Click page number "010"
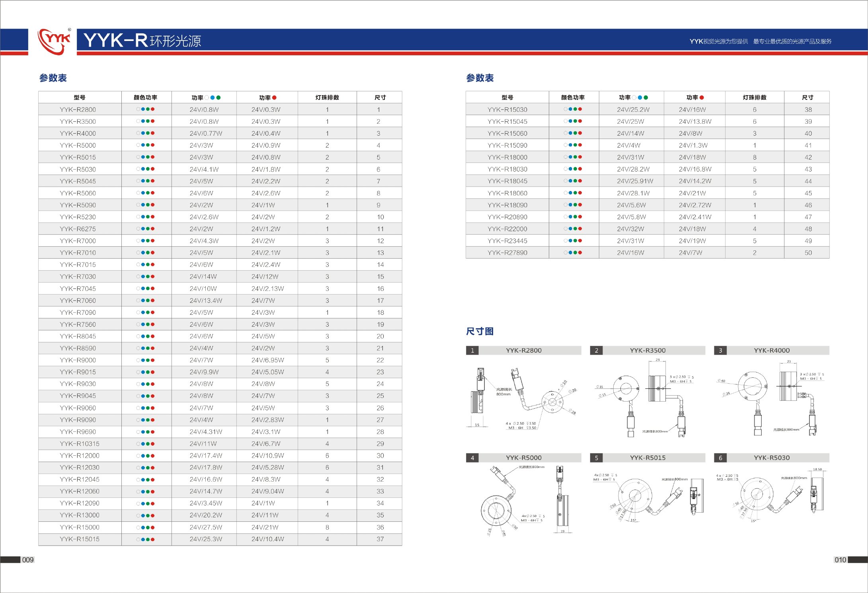The width and height of the screenshot is (868, 593). coord(840,560)
